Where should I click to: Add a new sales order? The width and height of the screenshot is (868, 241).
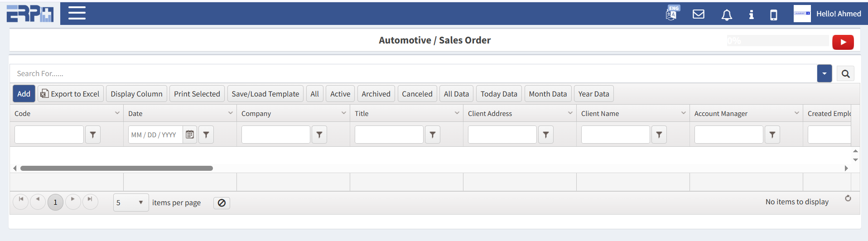pos(24,94)
